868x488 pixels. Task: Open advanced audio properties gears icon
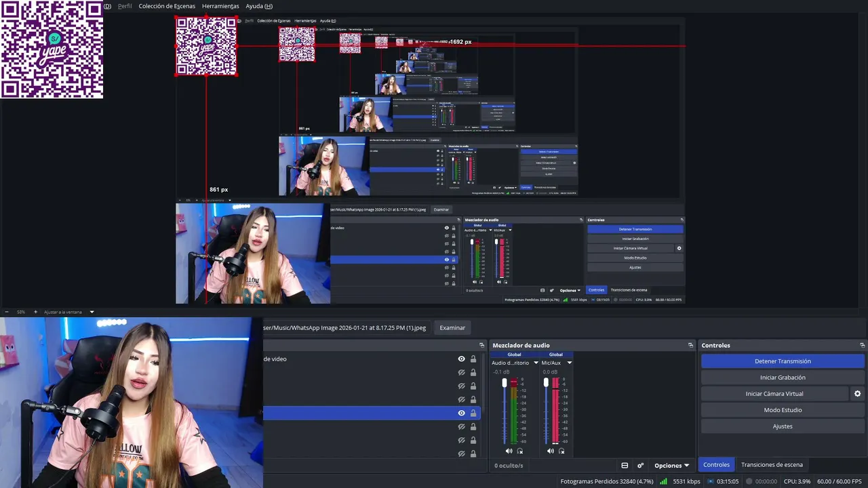[640, 466]
